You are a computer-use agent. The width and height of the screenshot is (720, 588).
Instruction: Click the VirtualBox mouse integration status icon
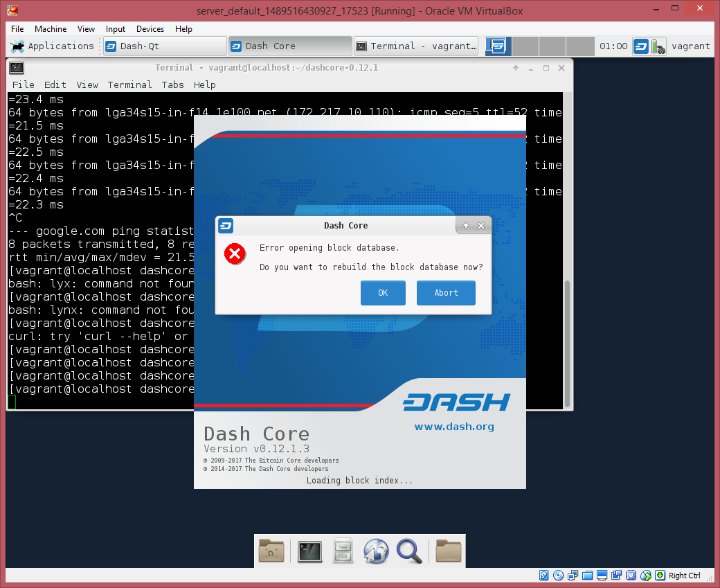[x=646, y=576]
